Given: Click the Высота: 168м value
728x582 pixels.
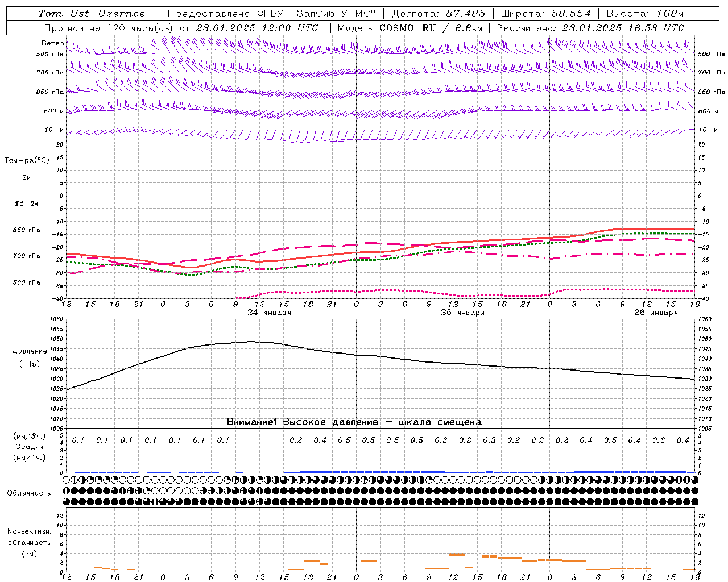Looking at the screenshot, I should pos(645,14).
